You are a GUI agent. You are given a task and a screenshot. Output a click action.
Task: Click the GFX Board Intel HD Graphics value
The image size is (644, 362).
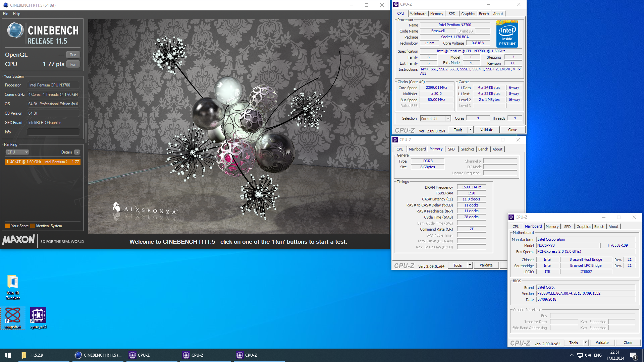point(53,123)
